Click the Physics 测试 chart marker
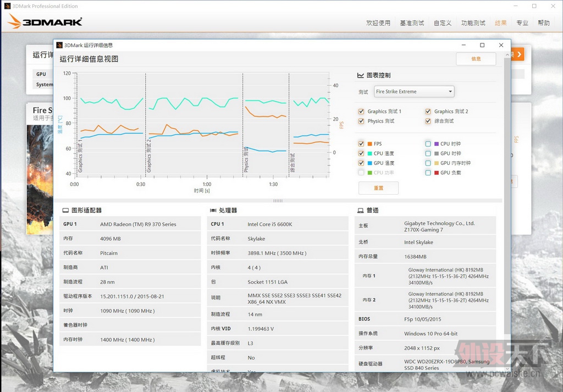The width and height of the screenshot is (563, 392). coord(246,159)
